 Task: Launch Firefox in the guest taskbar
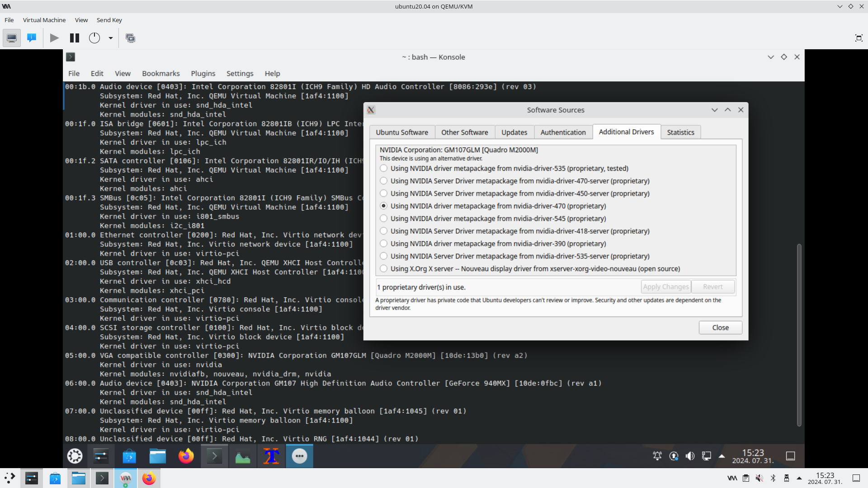pos(186,456)
